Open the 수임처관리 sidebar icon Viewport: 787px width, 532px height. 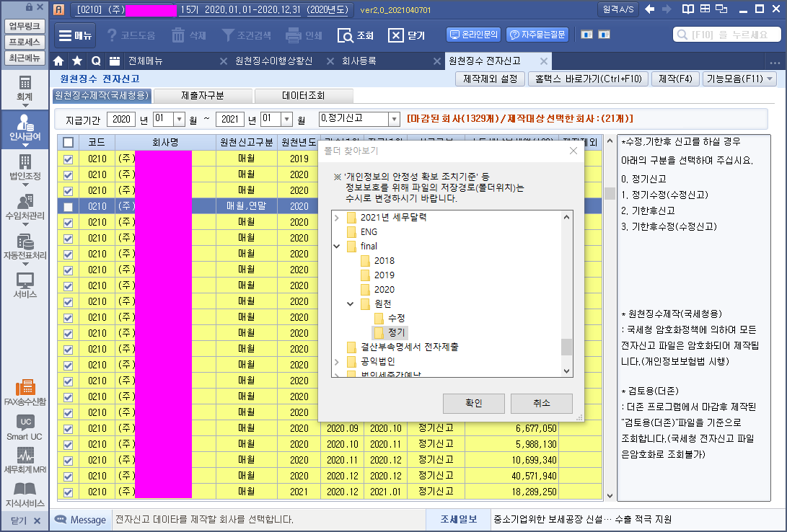[25, 207]
